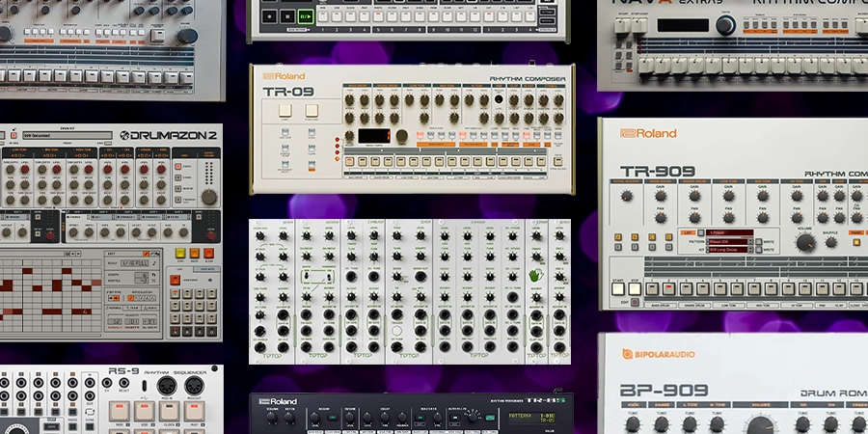Click the START button on the Roland TR-909

618,288
